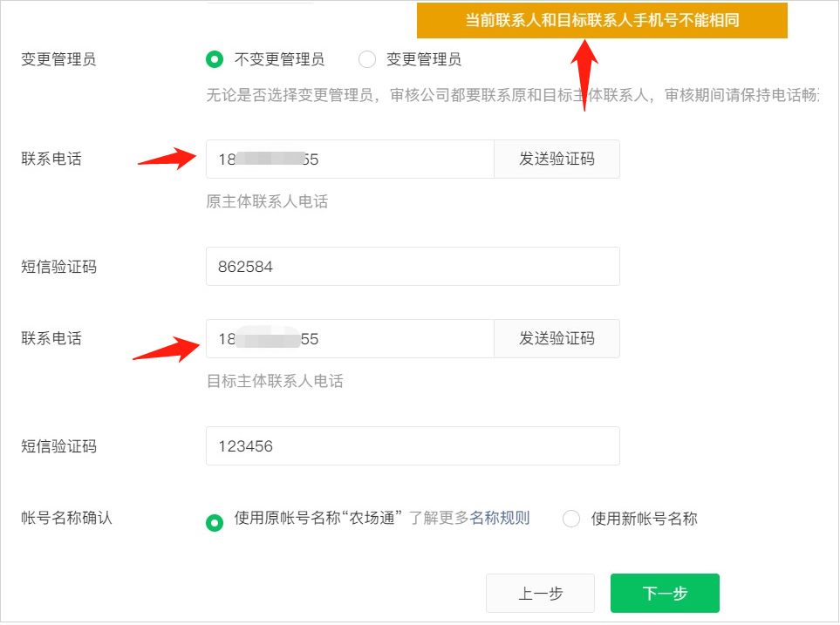Screen dimensions: 840x625
Task: Click the 原主体联系人电话 hint text
Action: point(267,201)
